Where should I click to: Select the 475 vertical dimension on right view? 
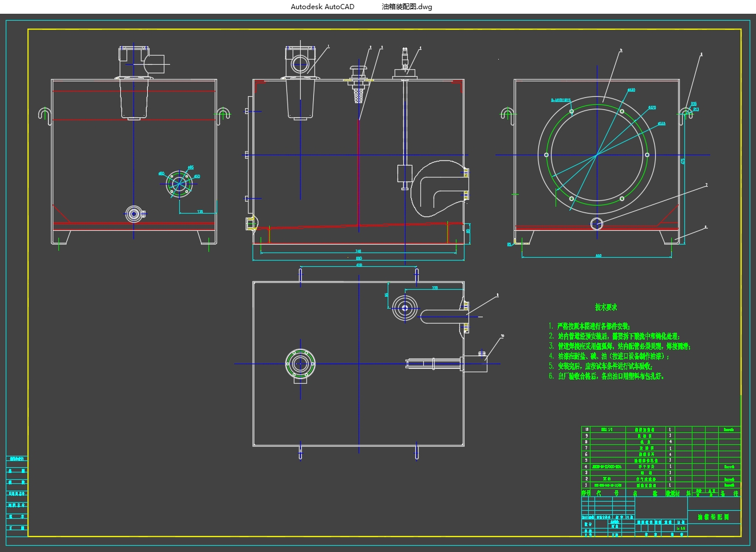click(683, 161)
